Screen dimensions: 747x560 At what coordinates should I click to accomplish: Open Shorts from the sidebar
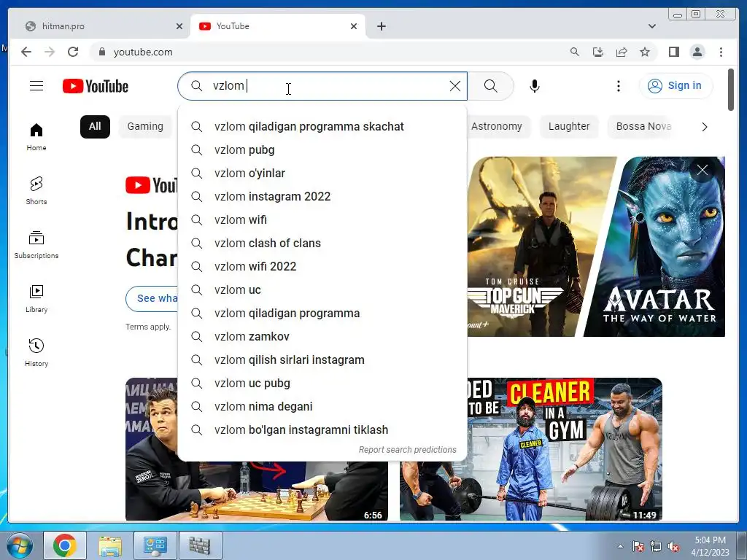[x=36, y=191]
